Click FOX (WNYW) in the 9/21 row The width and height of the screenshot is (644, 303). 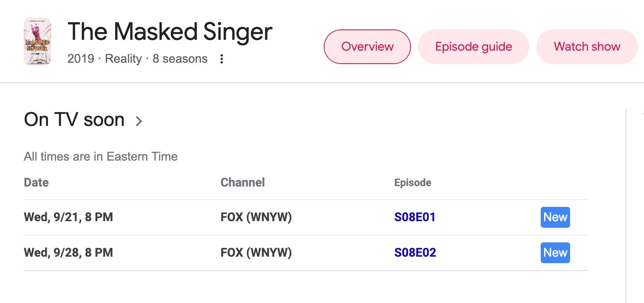pos(256,217)
